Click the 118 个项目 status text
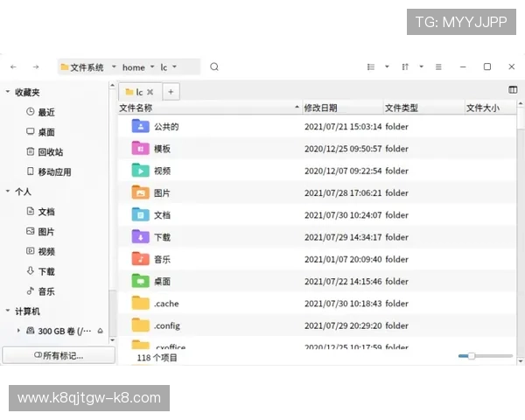 click(x=157, y=358)
